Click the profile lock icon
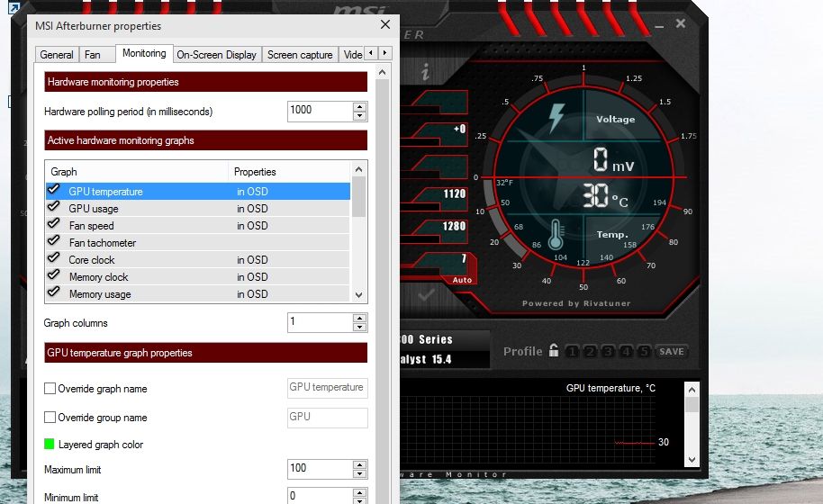Viewport: 823px width, 504px height. point(554,350)
